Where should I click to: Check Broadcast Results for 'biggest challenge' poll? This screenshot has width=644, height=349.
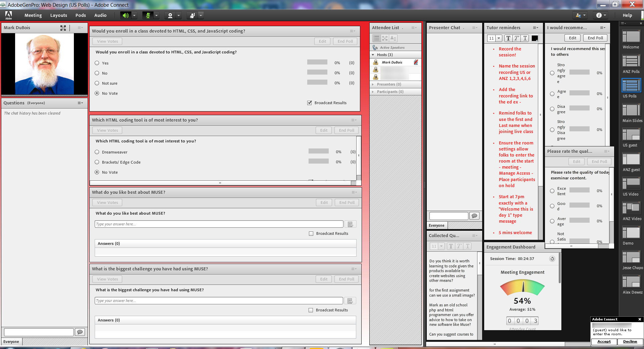pos(311,310)
